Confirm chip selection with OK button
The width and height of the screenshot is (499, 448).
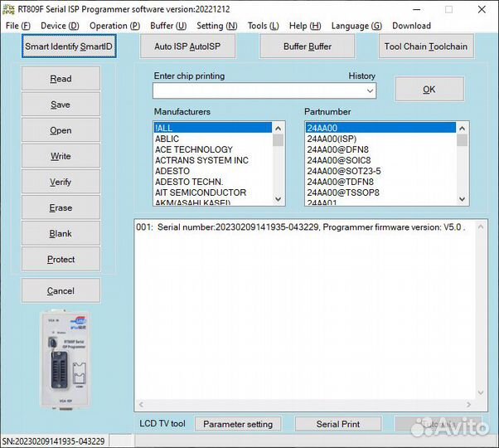tap(429, 90)
